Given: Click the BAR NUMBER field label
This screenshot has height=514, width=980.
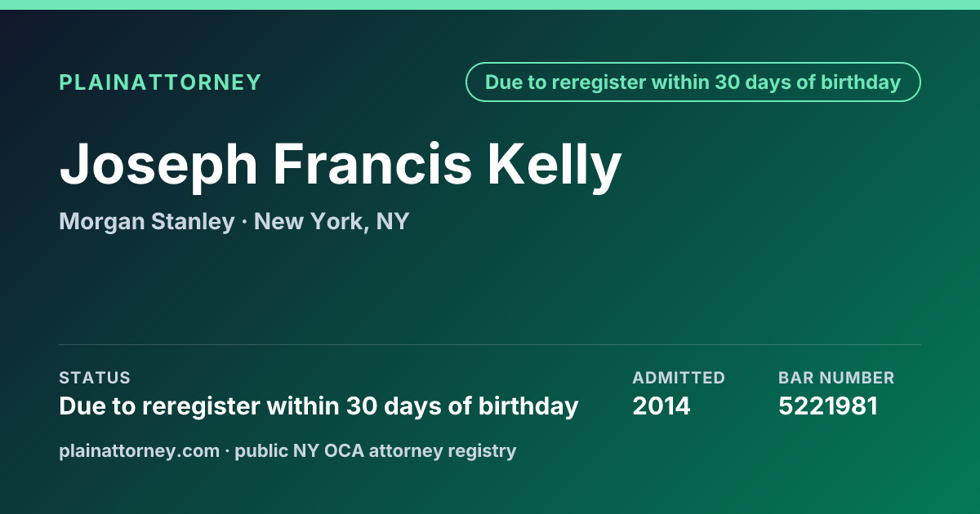Looking at the screenshot, I should pos(836,378).
